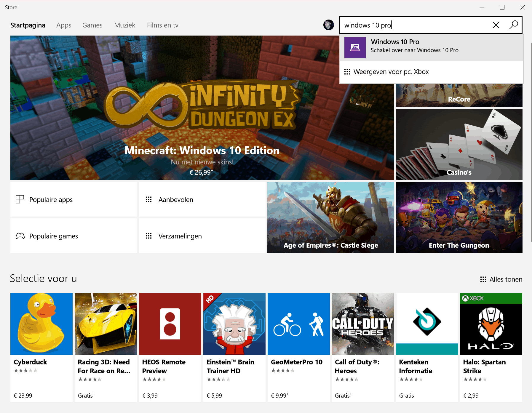532x413 pixels.
Task: Click the Racing 3D title text
Action: [x=104, y=366]
